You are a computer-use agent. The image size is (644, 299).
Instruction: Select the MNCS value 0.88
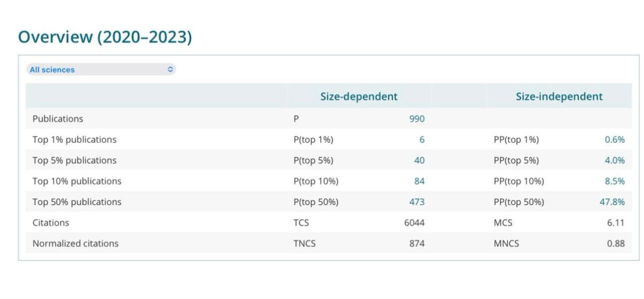616,243
